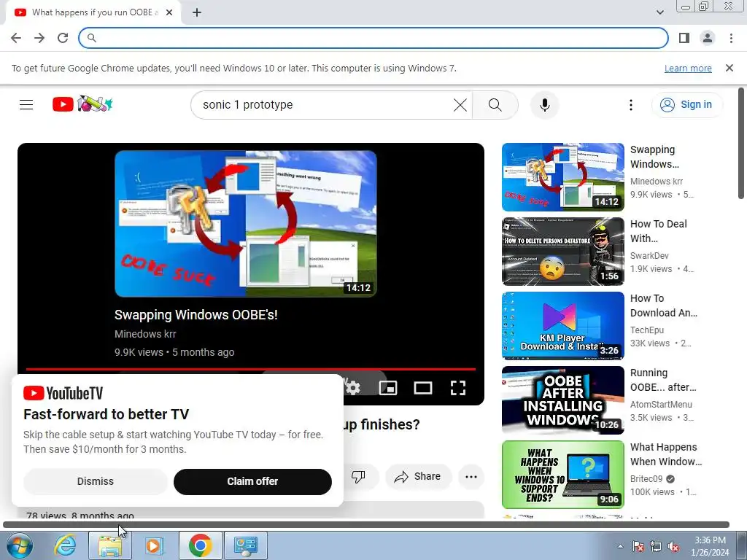Open more actions ellipsis menu
The height and width of the screenshot is (560, 747).
(471, 476)
